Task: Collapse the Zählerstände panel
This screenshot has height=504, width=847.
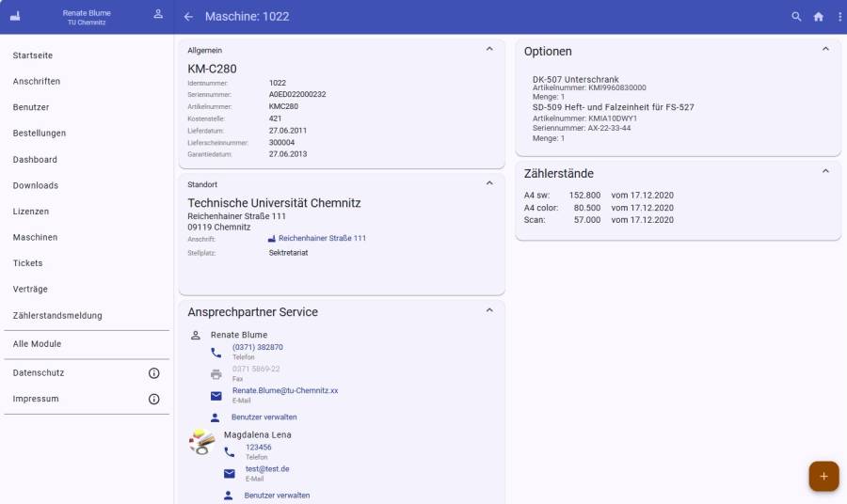Action: pos(825,172)
